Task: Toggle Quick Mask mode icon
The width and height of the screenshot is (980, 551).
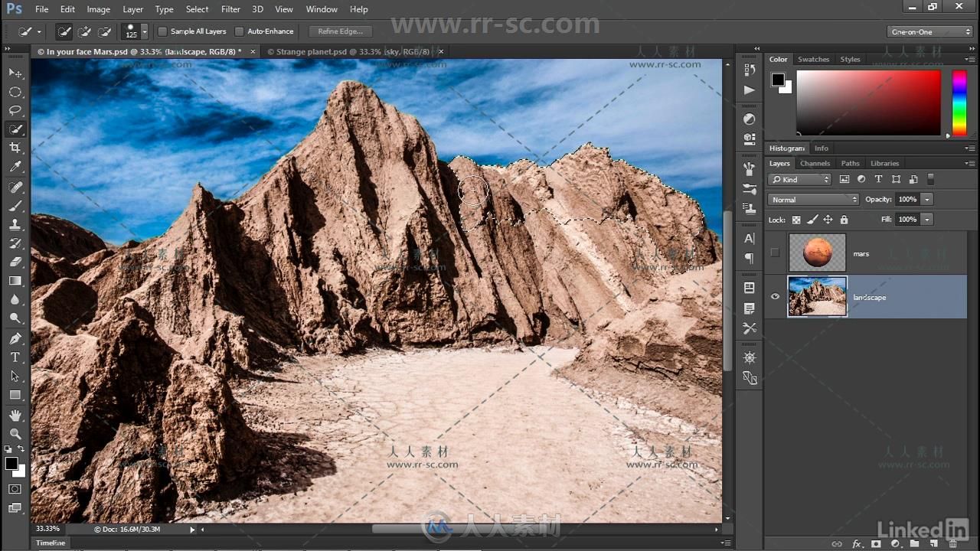Action: [15, 489]
